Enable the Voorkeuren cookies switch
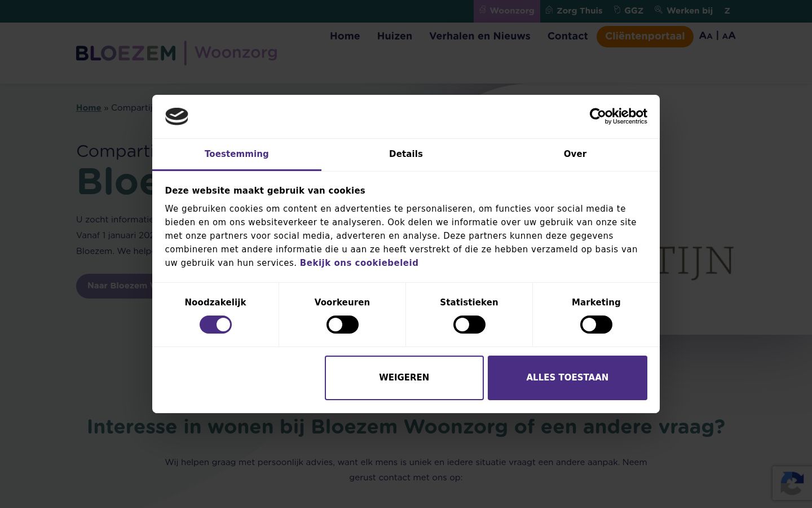This screenshot has height=508, width=812. click(x=342, y=325)
